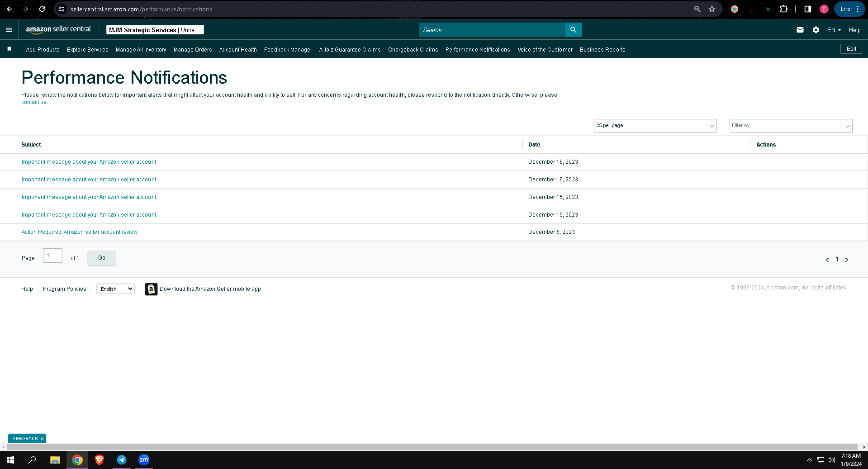This screenshot has height=469, width=868.
Task: Click the Date column header
Action: click(534, 145)
